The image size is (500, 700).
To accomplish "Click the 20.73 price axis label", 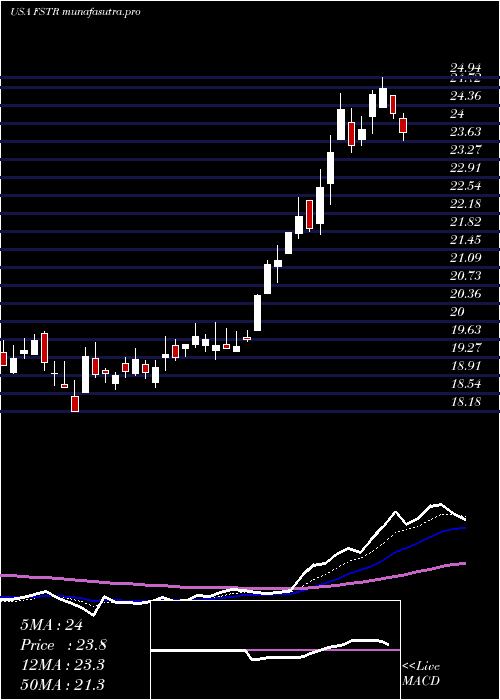I will click(466, 276).
